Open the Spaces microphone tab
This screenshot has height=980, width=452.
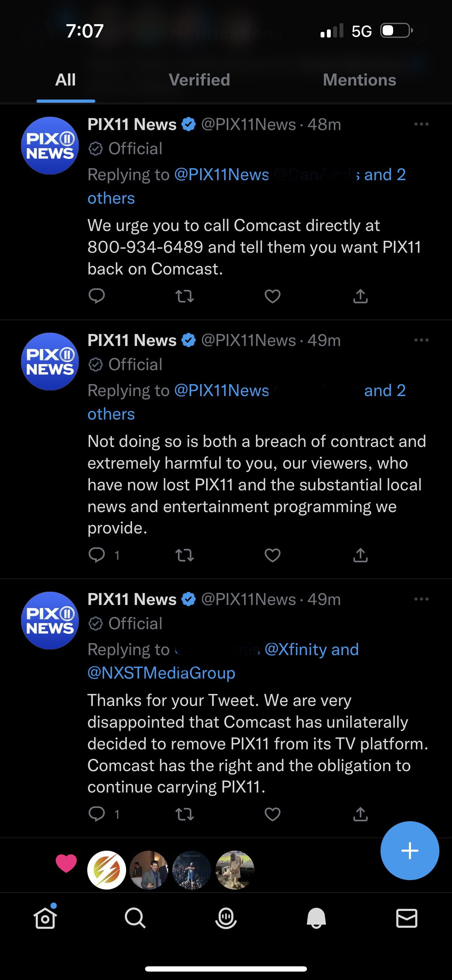[x=226, y=918]
